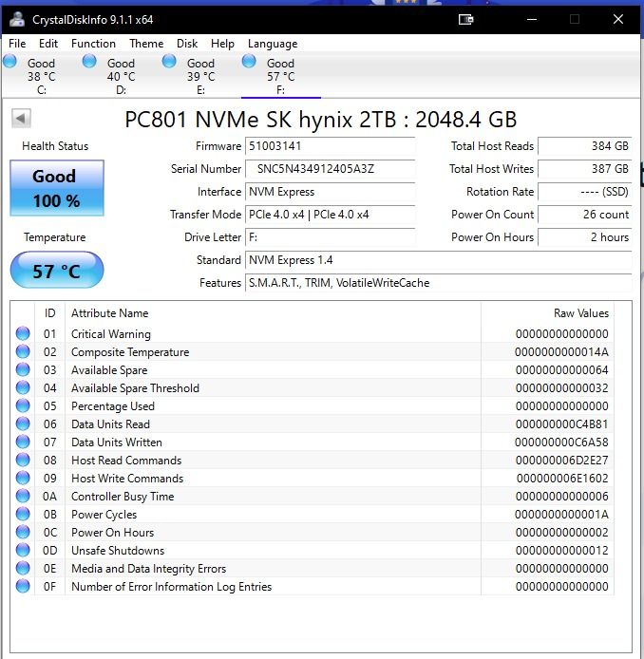This screenshot has height=659, width=644.
Task: Open the Disk menu
Action: pos(187,44)
